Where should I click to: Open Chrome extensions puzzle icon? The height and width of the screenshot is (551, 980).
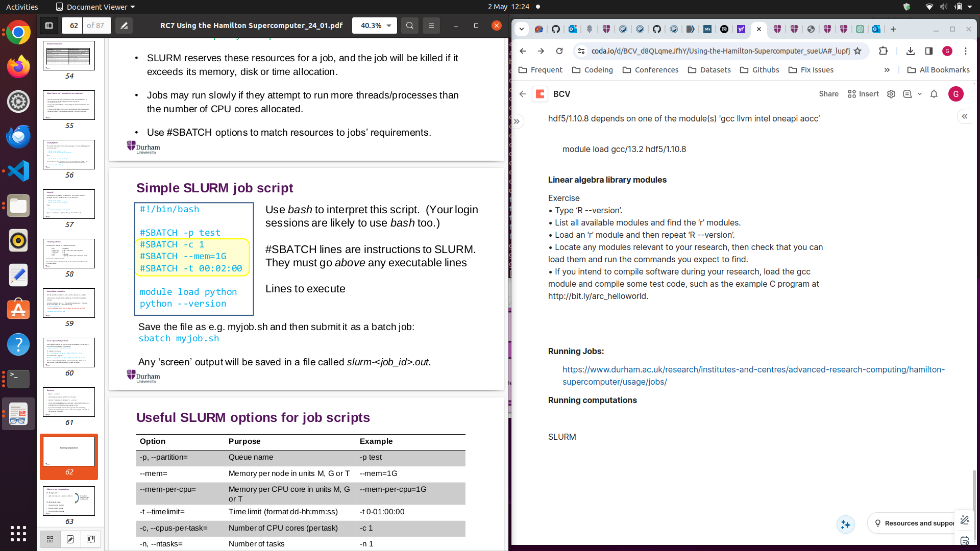(x=884, y=51)
